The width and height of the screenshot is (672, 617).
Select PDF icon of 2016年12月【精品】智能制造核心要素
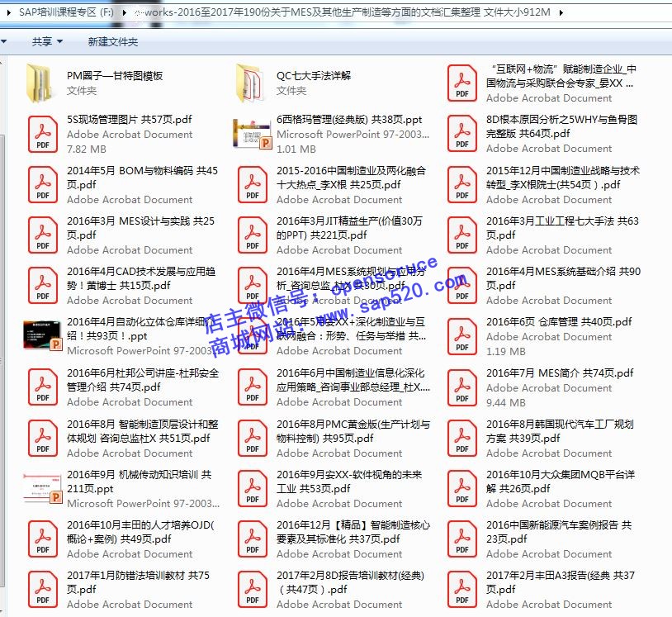pos(253,539)
